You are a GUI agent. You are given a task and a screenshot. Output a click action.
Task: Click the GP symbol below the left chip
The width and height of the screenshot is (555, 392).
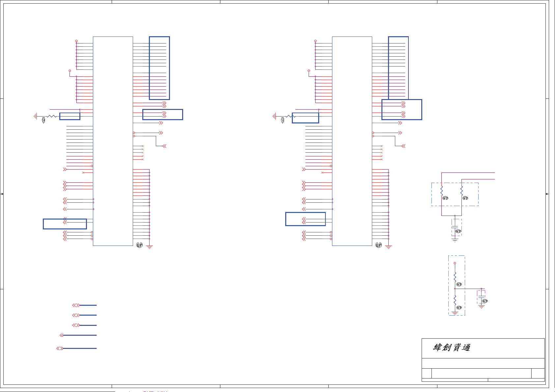pos(139,245)
